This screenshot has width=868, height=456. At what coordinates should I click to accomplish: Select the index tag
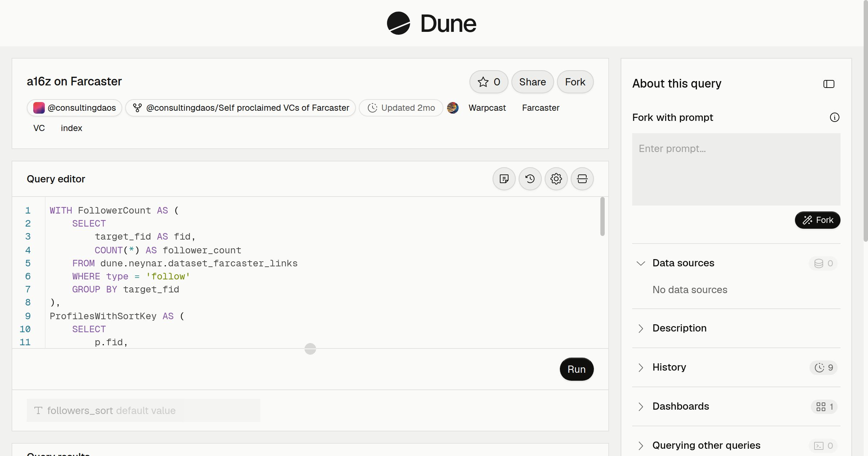coord(72,128)
